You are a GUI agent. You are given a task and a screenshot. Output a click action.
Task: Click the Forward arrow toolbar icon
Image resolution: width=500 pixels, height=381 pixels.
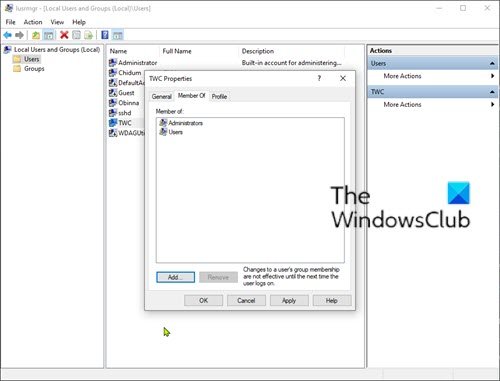(x=20, y=35)
